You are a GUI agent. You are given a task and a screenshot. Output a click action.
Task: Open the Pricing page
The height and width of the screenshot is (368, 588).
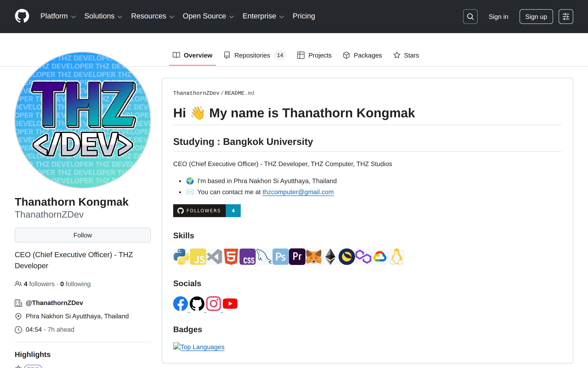tap(304, 16)
